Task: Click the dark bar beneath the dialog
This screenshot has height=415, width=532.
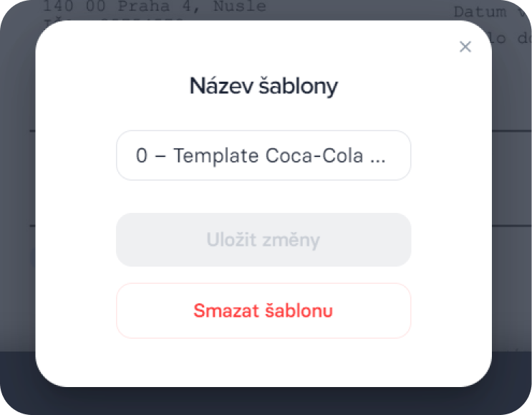Action: coord(265,401)
